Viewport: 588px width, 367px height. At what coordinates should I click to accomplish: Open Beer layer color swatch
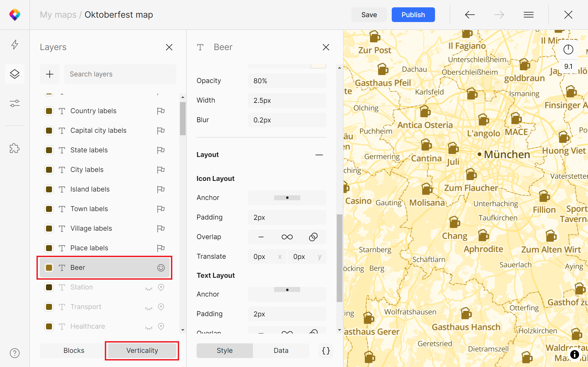(x=49, y=268)
